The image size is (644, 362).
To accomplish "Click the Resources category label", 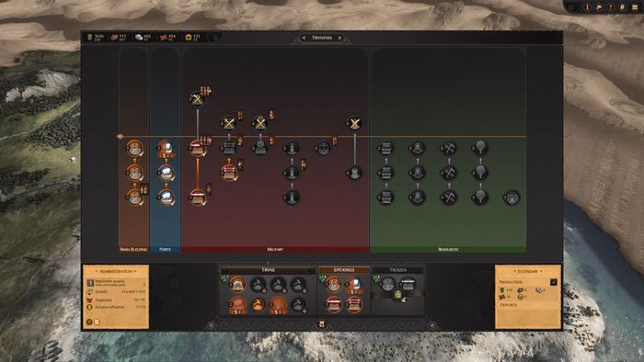I will (448, 249).
